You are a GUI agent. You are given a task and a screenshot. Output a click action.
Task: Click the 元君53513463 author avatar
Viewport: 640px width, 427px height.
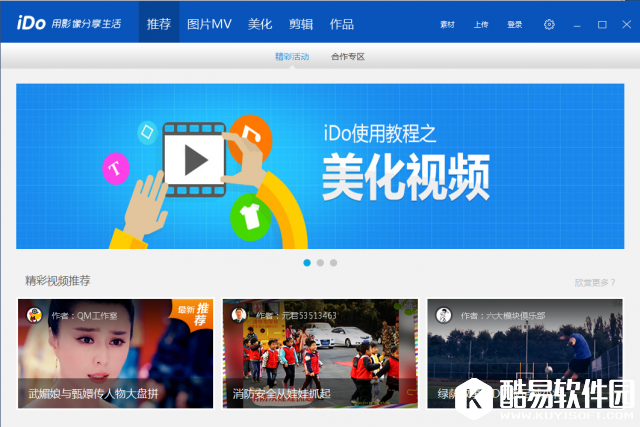click(239, 315)
